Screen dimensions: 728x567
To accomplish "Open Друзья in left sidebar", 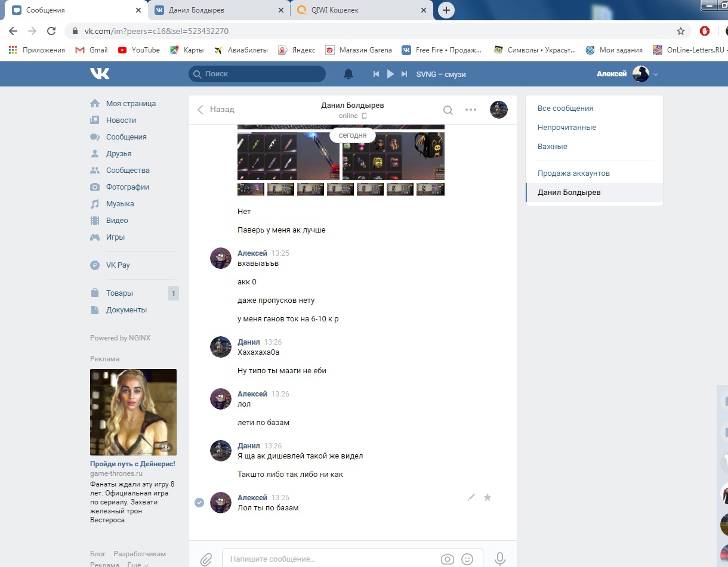I will 119,154.
